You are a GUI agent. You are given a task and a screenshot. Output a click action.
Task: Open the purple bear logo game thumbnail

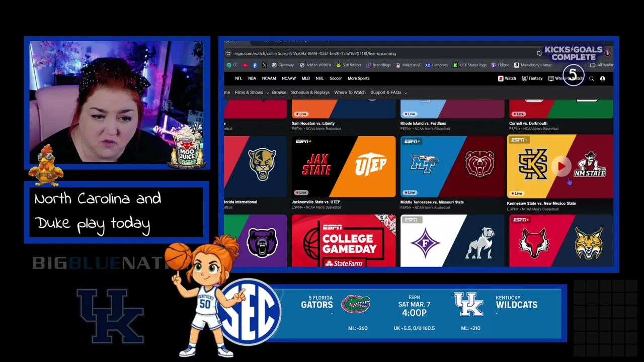(256, 240)
